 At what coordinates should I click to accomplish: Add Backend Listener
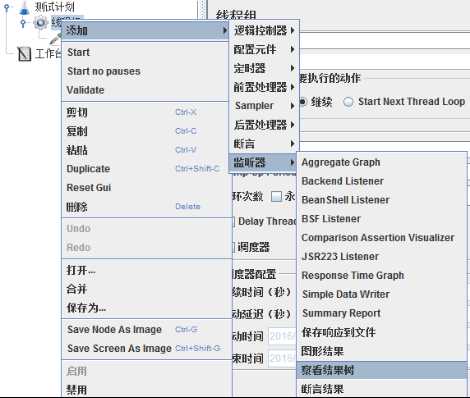tap(382, 181)
